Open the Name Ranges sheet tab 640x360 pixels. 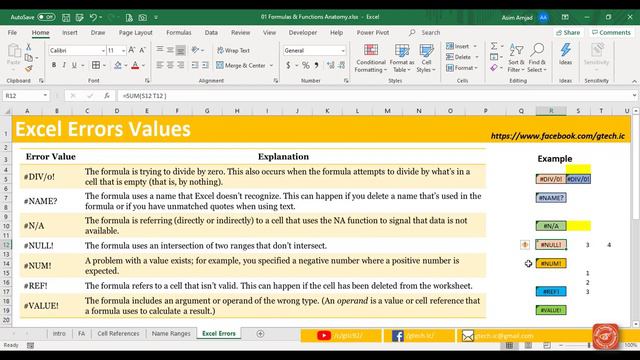click(x=171, y=333)
